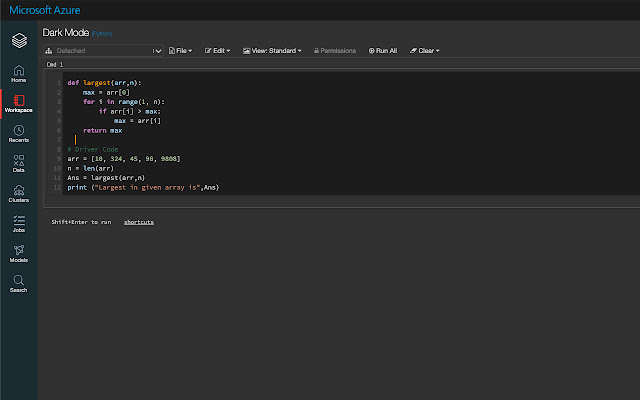Click the Permissions button
This screenshot has width=640, height=400.
coord(335,51)
